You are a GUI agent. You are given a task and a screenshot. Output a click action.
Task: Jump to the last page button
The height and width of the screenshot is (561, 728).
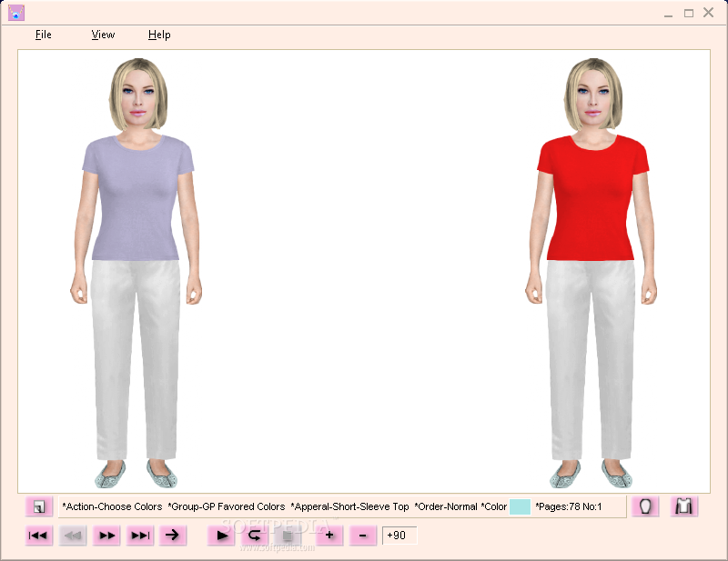[x=140, y=536]
